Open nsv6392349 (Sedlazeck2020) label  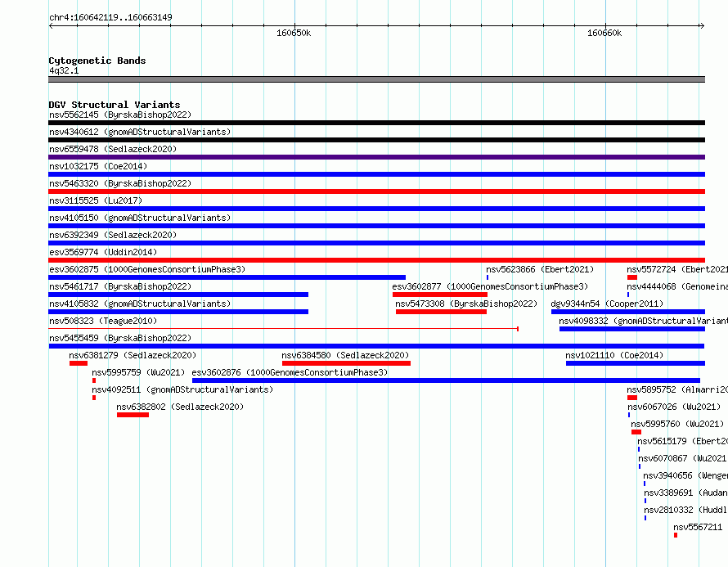tap(113, 235)
